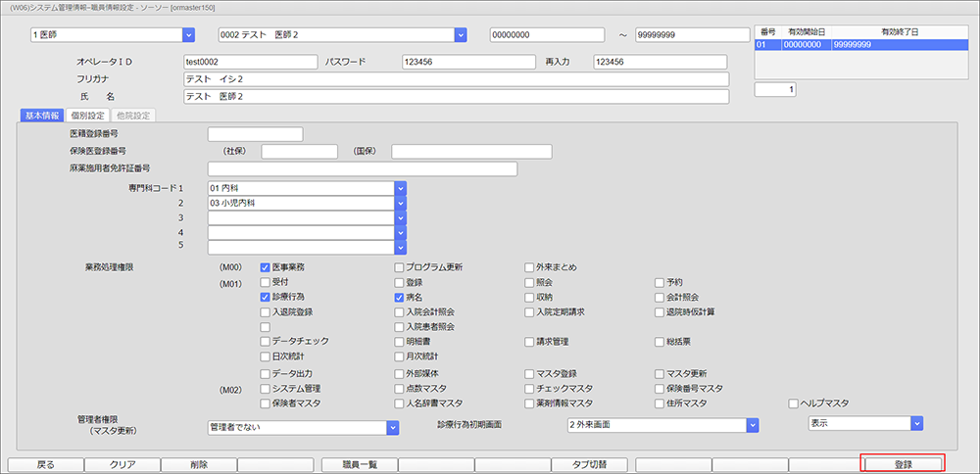Focus the パスワード input field

click(x=468, y=62)
